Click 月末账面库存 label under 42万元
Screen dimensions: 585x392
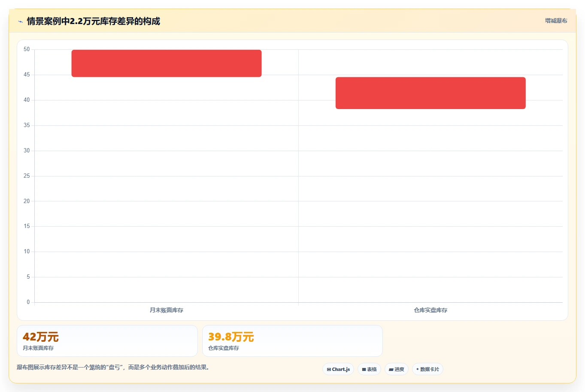[x=38, y=348]
